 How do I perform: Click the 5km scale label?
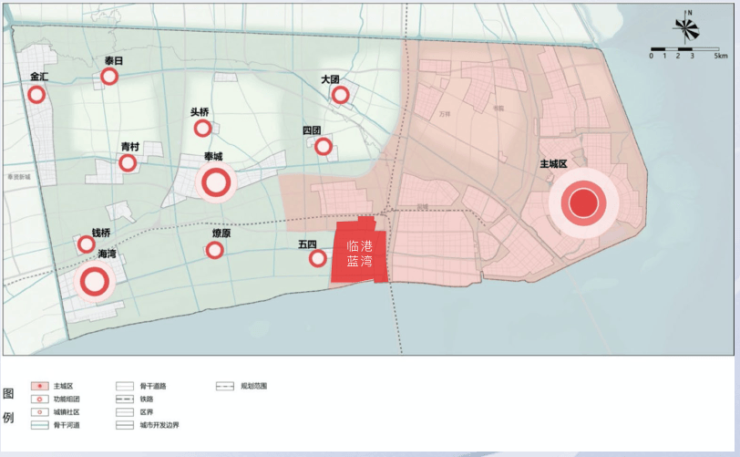721,56
